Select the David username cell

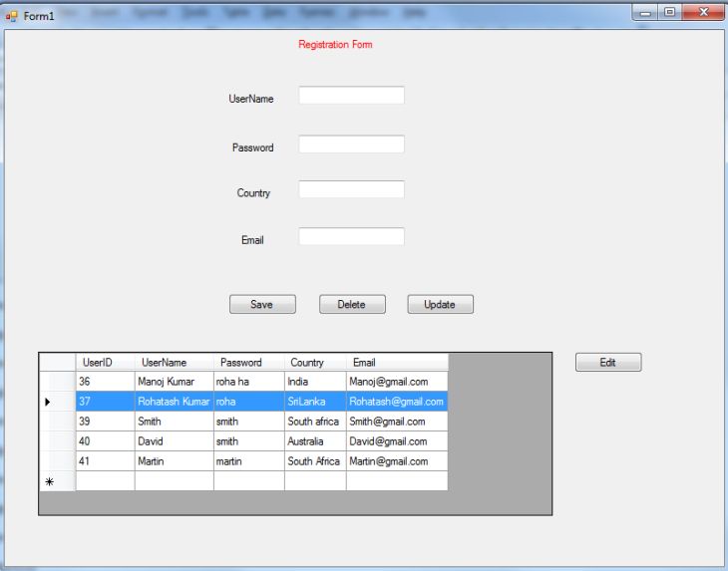pyautogui.click(x=175, y=441)
